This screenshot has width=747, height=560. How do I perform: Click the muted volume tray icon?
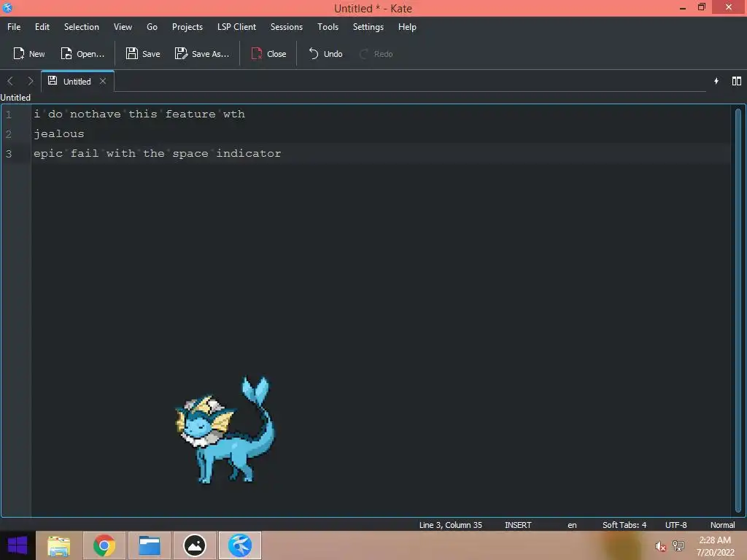660,546
